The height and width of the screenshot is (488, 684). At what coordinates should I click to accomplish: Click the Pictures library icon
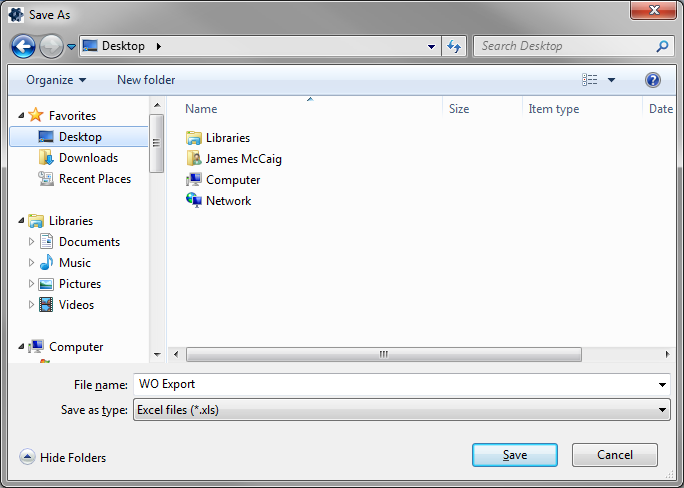point(46,284)
